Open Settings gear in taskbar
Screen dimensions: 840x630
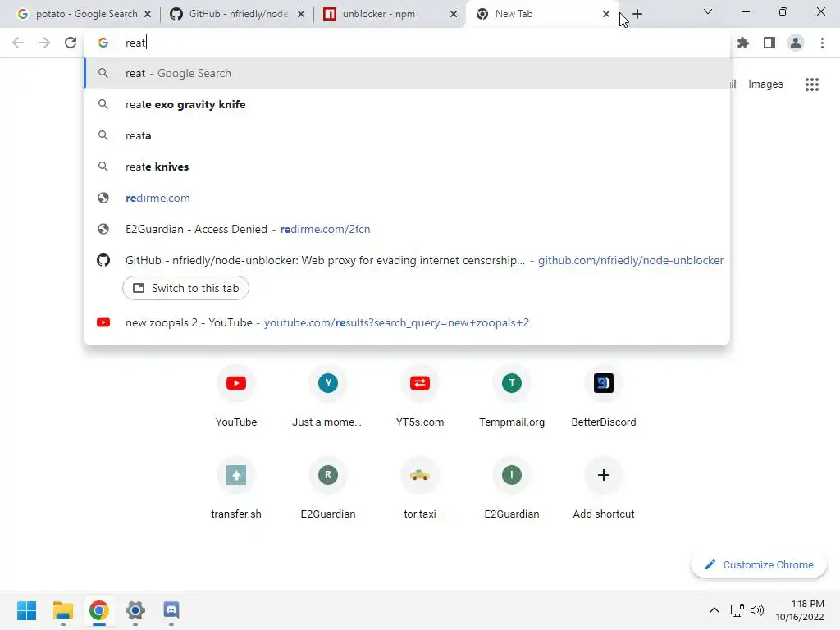[135, 610]
